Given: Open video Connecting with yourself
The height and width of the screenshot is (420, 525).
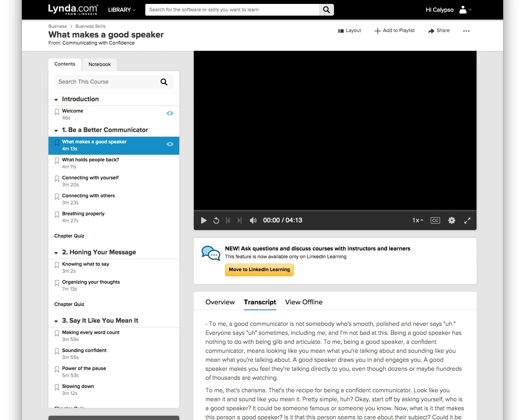Looking at the screenshot, I should (90, 178).
